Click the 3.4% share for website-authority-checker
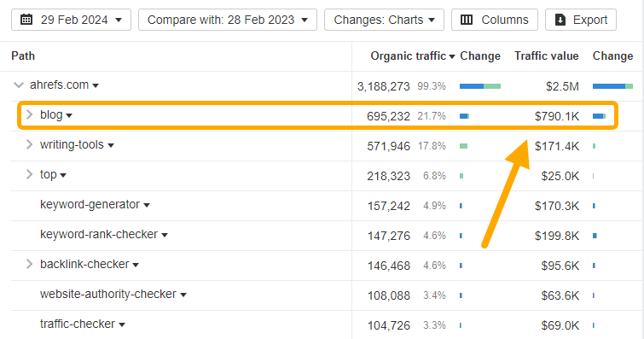 coord(434,295)
